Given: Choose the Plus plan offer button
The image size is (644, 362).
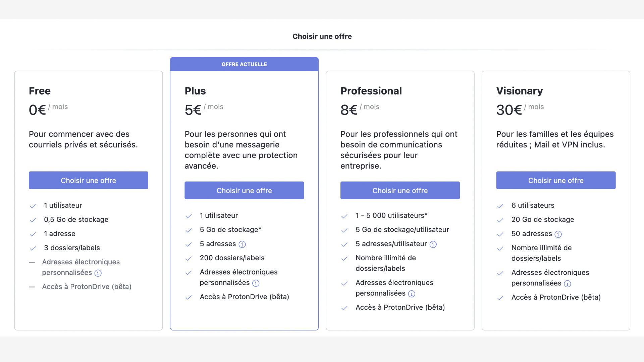Looking at the screenshot, I should (x=244, y=191).
